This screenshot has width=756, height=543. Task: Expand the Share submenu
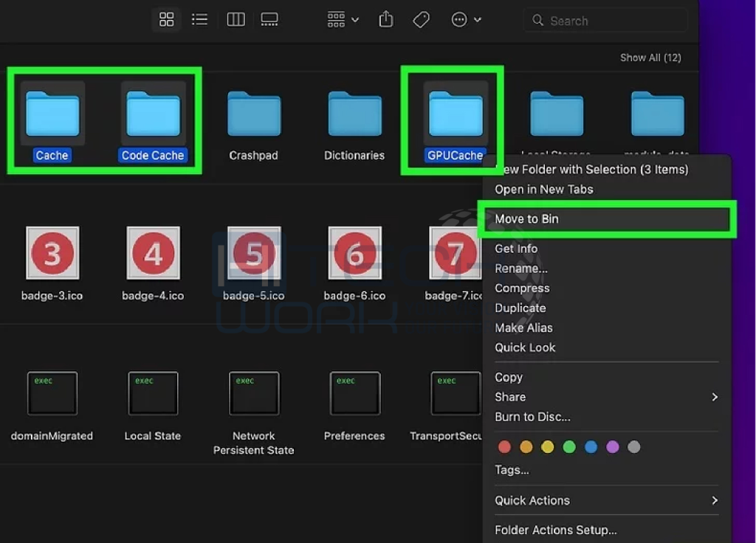click(607, 397)
